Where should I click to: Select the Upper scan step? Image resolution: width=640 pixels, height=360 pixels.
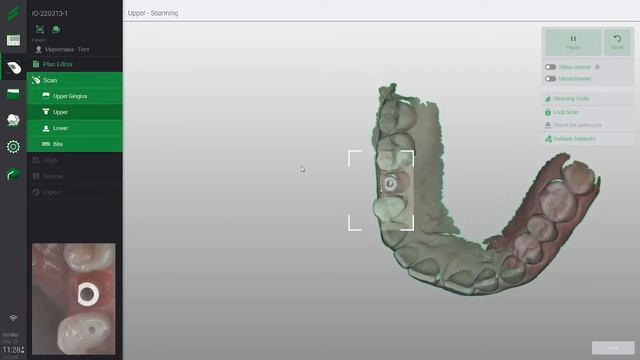[75, 112]
